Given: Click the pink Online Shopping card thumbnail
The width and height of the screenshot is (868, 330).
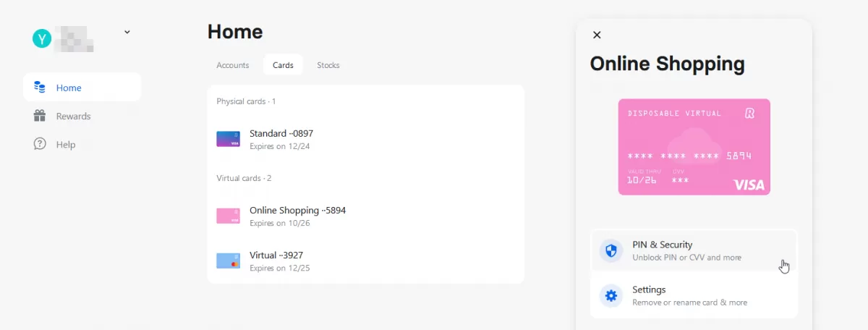Looking at the screenshot, I should pos(228,216).
